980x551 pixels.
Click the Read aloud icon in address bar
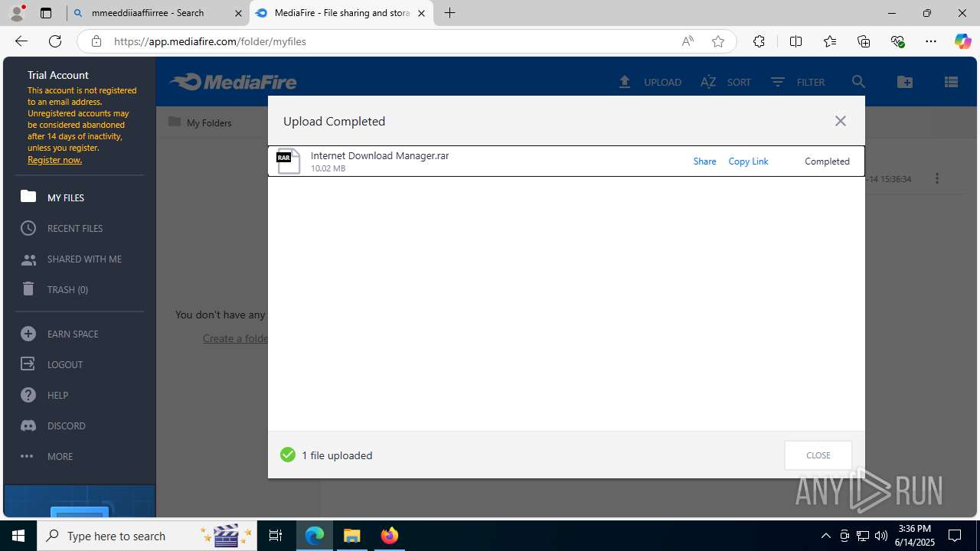[688, 41]
